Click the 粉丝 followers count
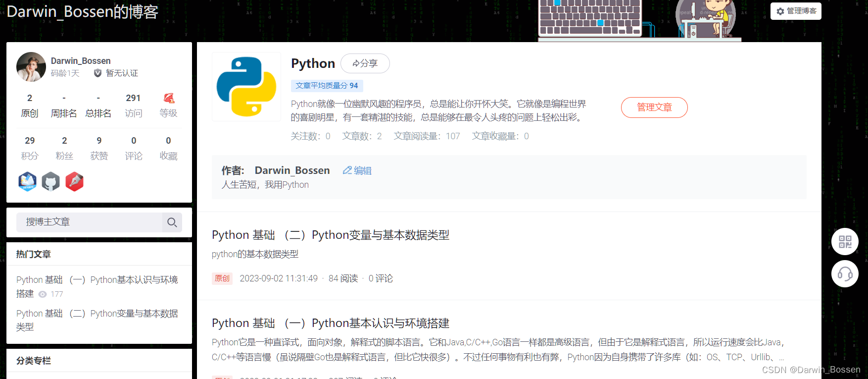 point(64,148)
